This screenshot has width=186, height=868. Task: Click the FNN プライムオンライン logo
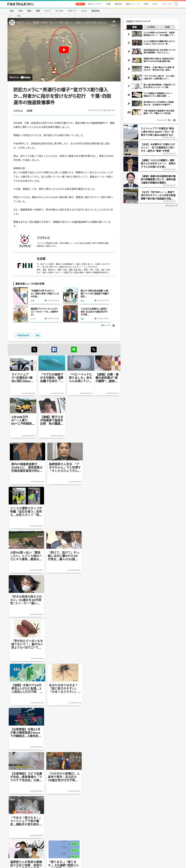pyautogui.click(x=20, y=4)
